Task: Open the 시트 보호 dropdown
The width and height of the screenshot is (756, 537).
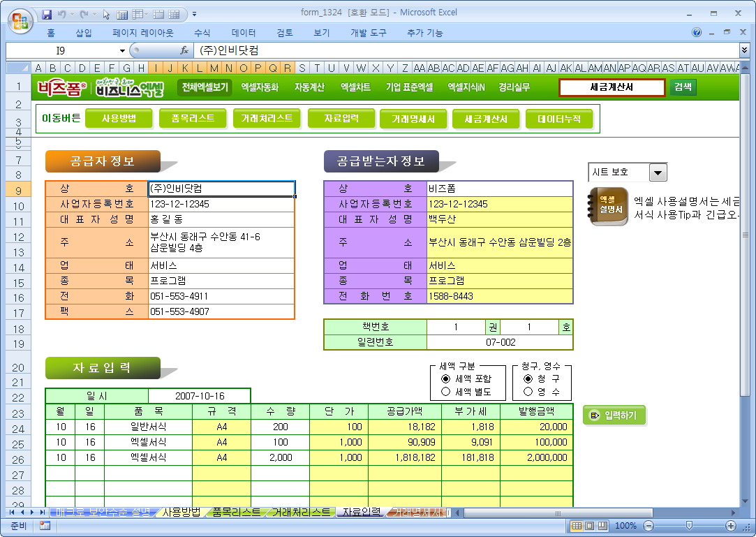Action: [658, 172]
